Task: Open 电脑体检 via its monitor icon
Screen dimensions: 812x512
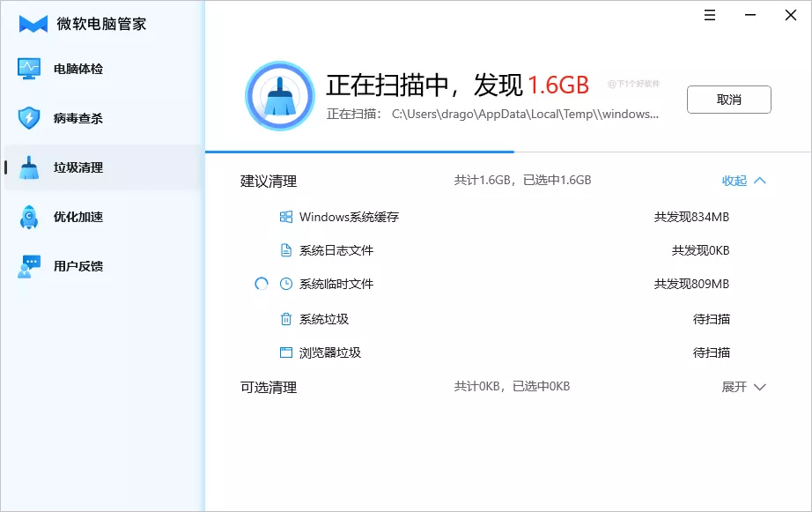Action: tap(29, 69)
